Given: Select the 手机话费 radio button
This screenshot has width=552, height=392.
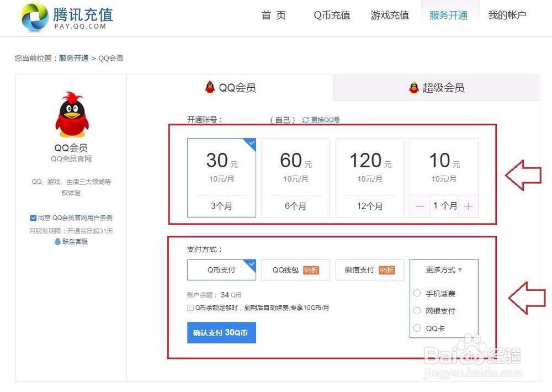Looking at the screenshot, I should click(417, 293).
